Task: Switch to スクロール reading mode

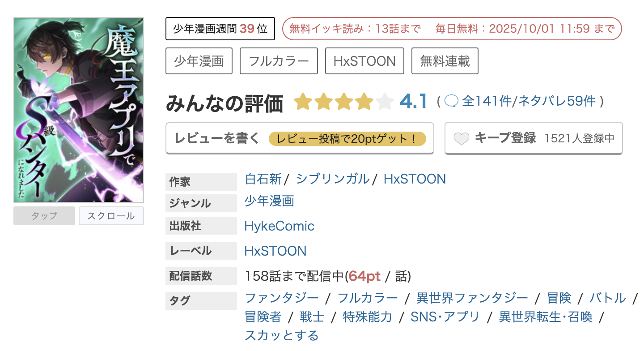Action: point(111,216)
